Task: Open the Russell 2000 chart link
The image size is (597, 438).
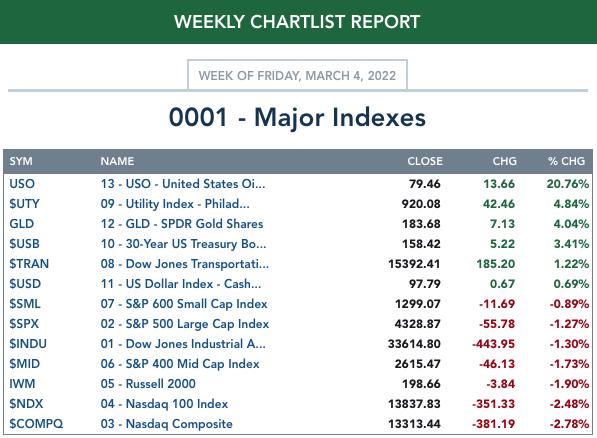Action: pyautogui.click(x=148, y=384)
